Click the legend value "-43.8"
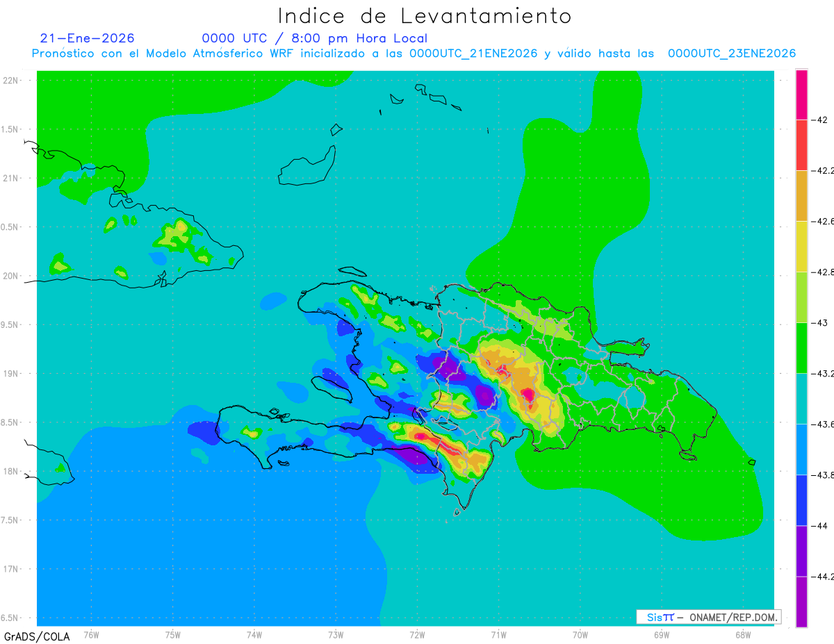 (x=823, y=475)
